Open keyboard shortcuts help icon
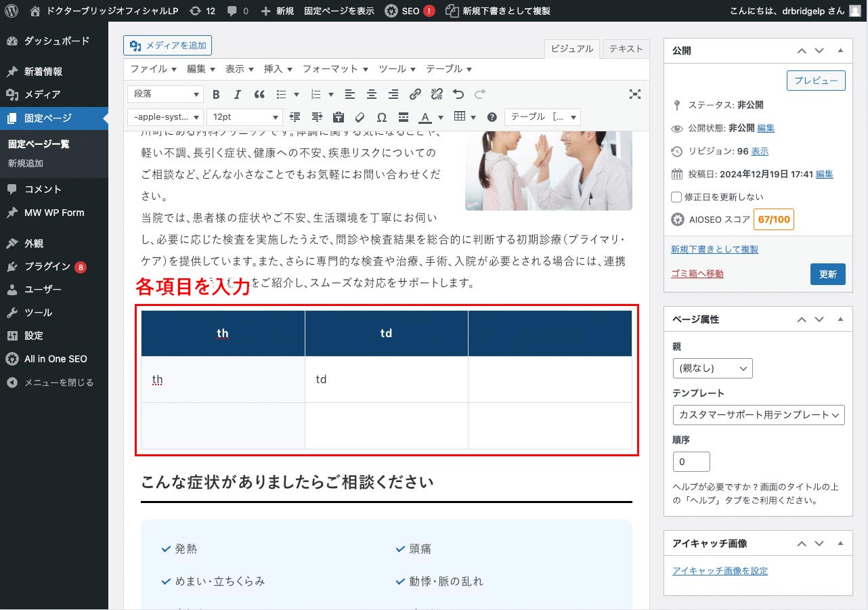This screenshot has height=610, width=868. (492, 117)
